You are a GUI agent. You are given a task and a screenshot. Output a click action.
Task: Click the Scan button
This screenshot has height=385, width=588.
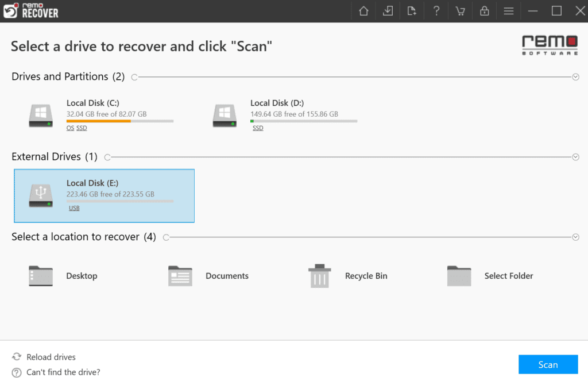[x=548, y=364]
